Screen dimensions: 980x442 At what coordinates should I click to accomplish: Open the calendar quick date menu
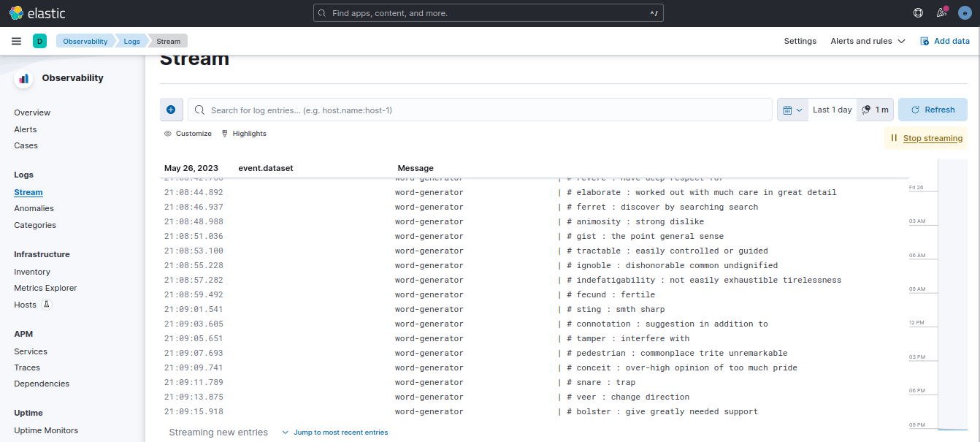[792, 110]
